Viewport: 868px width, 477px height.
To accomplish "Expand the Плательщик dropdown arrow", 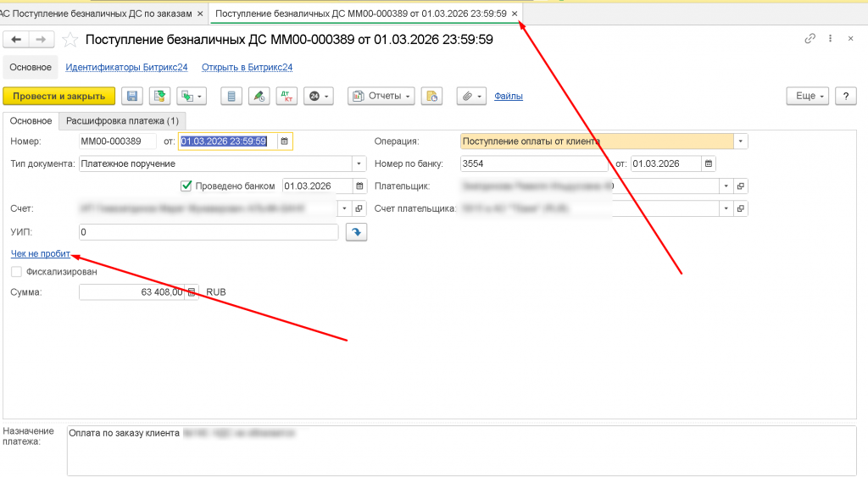I will (726, 186).
